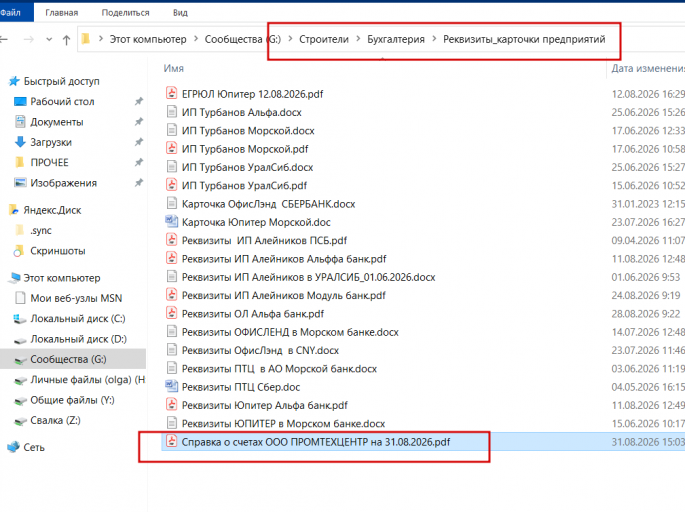Image resolution: width=685 pixels, height=512 pixels.
Task: Click the folder icon in address bar
Action: click(x=86, y=39)
